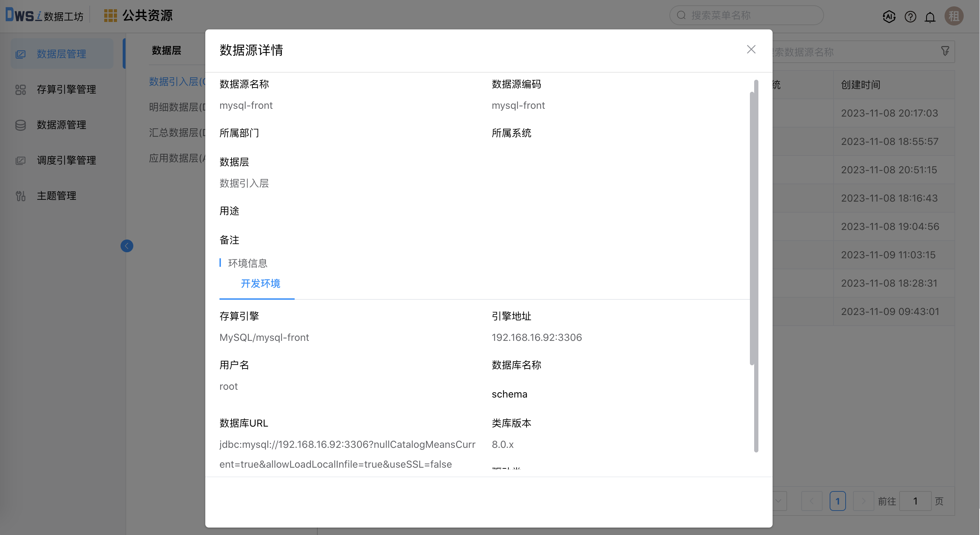The image size is (980, 535).
Task: Open 存算引擎管理 in the sidebar
Action: 66,89
